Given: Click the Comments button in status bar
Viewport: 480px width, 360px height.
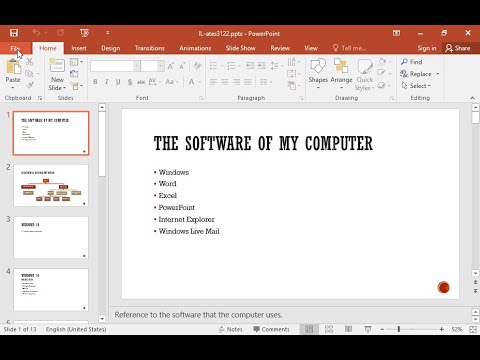Looking at the screenshot, I should (271, 329).
